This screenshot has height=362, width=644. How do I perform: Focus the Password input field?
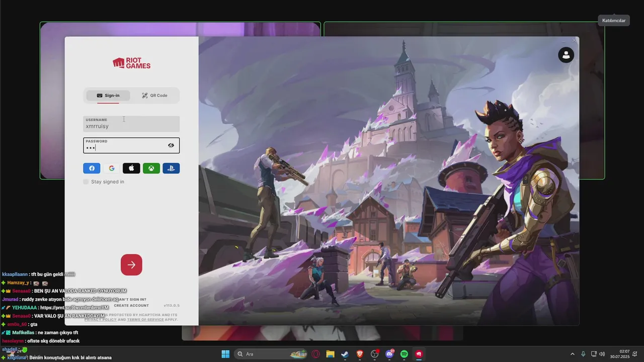(131, 145)
